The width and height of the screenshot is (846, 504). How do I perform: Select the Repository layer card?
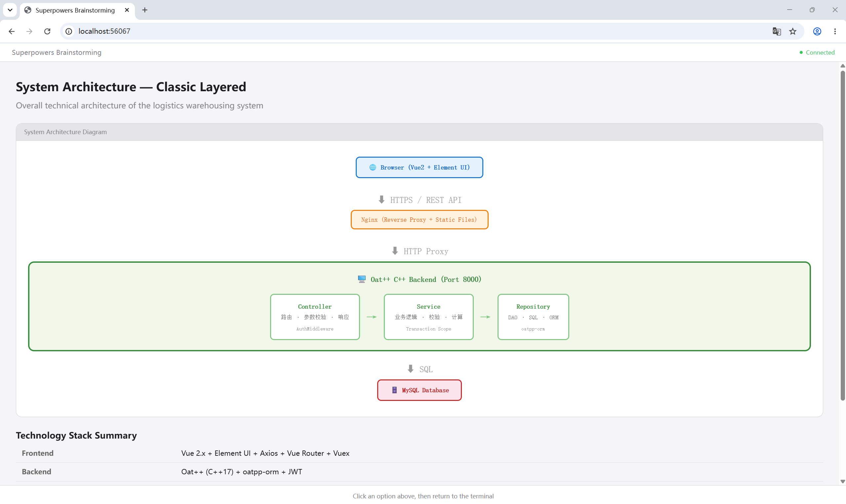pyautogui.click(x=533, y=317)
